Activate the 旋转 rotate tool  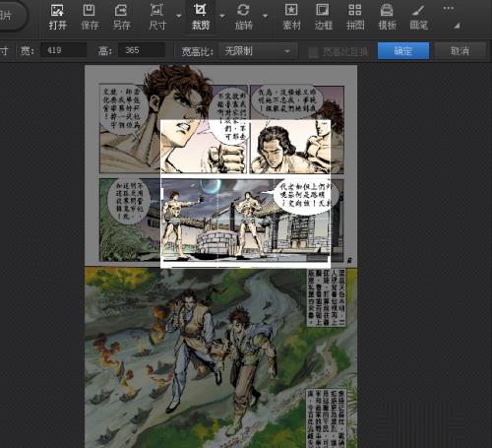[x=243, y=17]
